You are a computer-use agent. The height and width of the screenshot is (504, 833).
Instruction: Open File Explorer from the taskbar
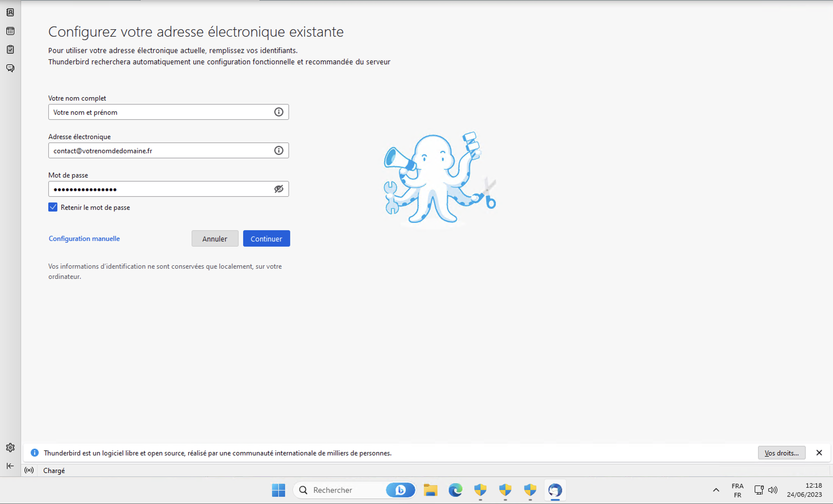[x=430, y=490]
